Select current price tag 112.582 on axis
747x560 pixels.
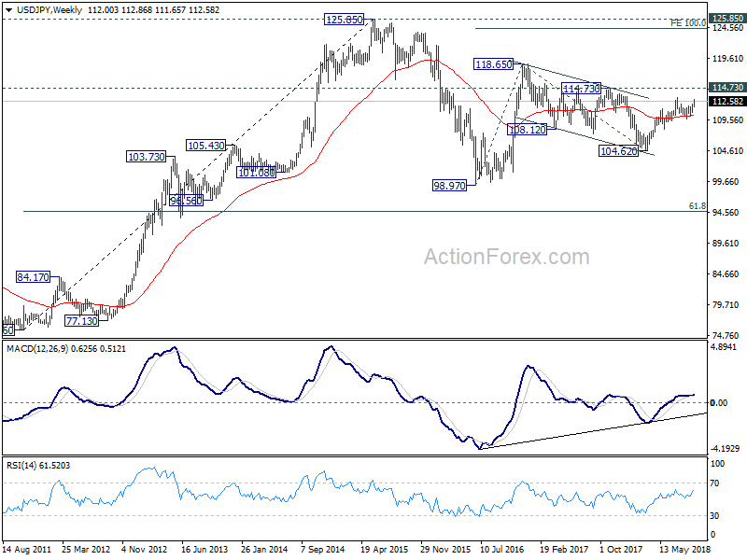click(x=726, y=102)
